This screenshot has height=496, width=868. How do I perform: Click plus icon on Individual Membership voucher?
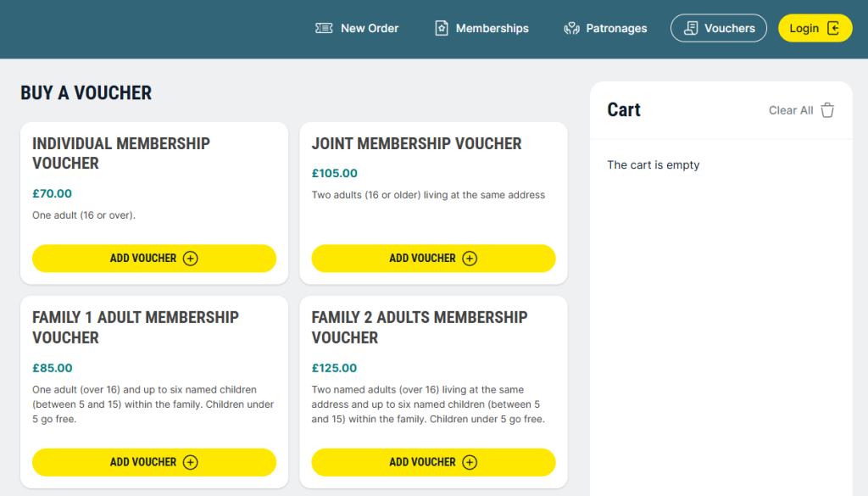pyautogui.click(x=191, y=259)
